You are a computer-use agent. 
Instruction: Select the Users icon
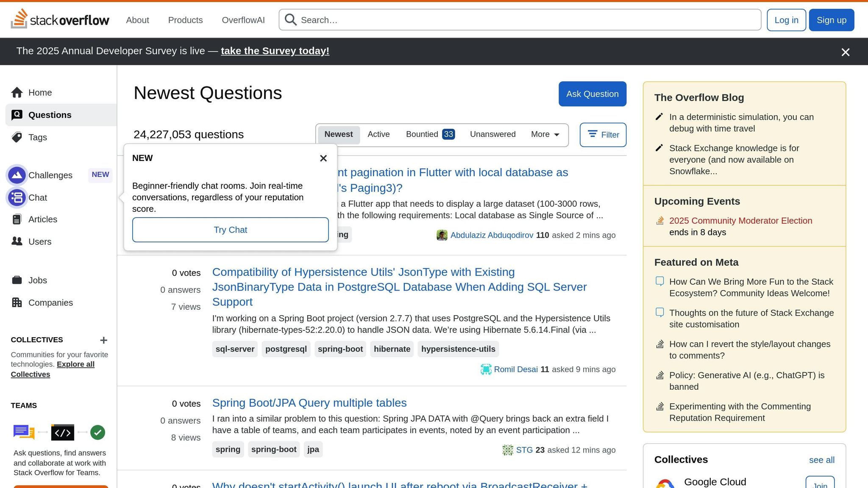click(17, 241)
